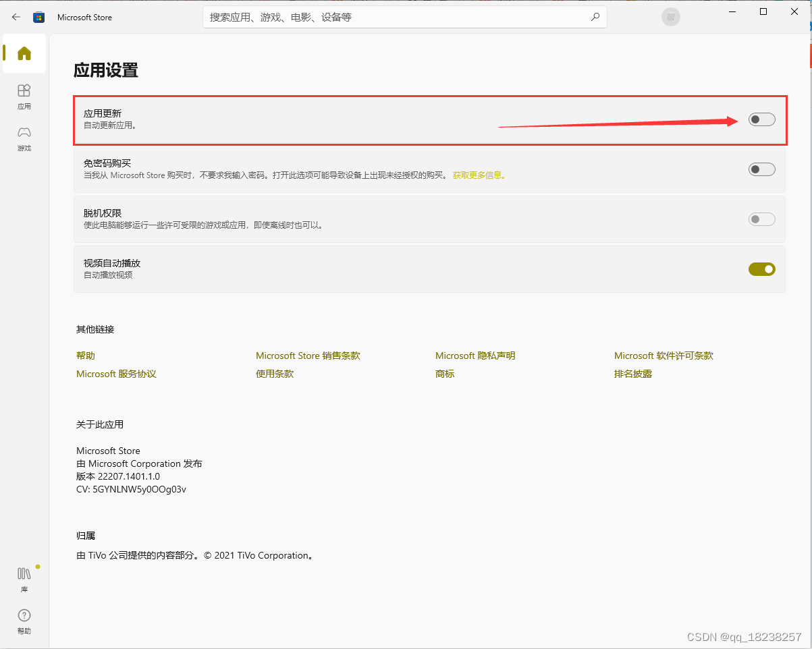The height and width of the screenshot is (649, 812).
Task: Open the 帮助 link under 其他链接
Action: [86, 356]
